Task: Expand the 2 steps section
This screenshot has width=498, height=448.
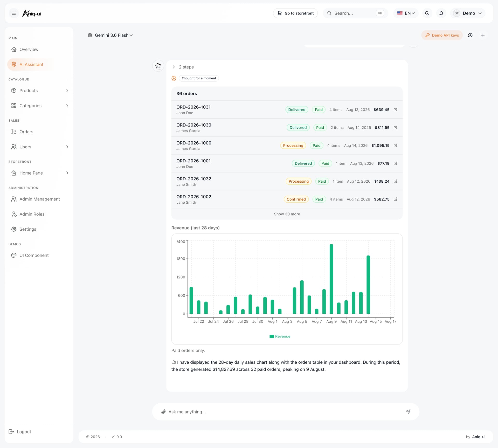Action: (183, 67)
